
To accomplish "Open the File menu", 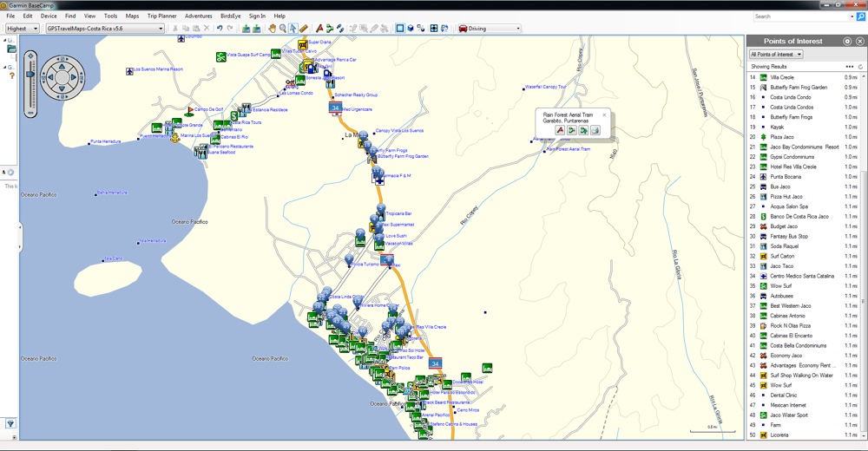I will coord(10,16).
